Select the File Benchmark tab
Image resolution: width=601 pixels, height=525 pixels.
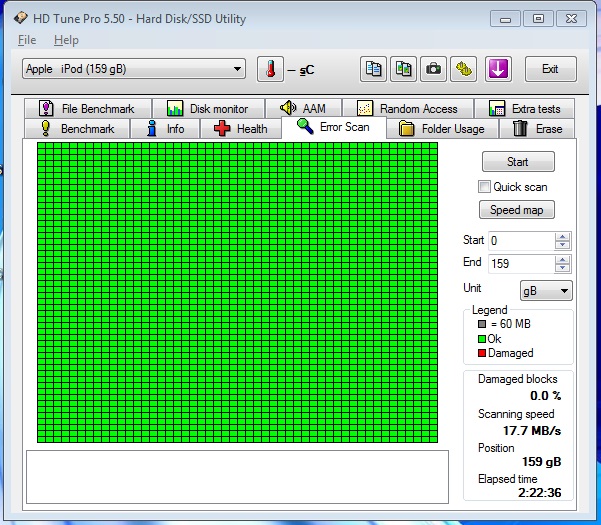(x=86, y=109)
